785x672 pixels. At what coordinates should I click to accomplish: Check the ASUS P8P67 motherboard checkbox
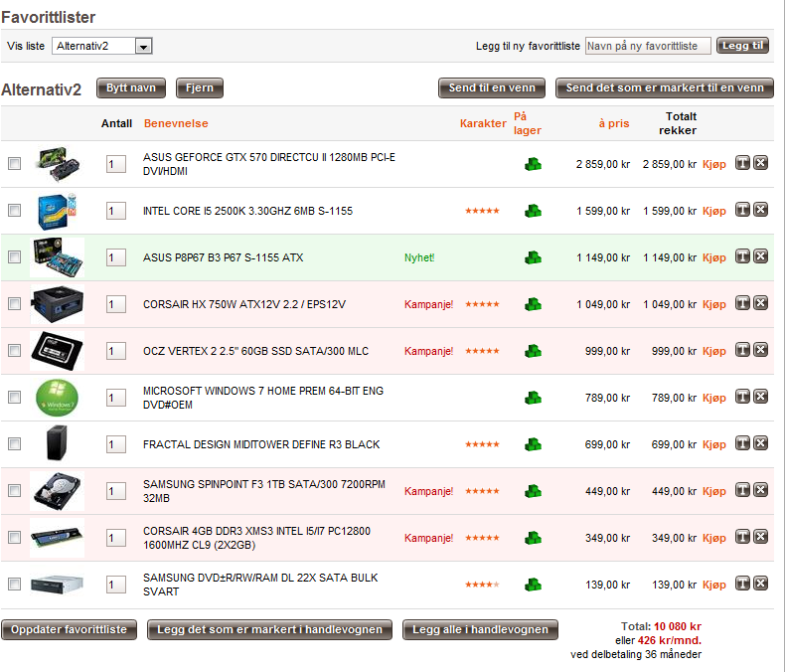point(15,257)
